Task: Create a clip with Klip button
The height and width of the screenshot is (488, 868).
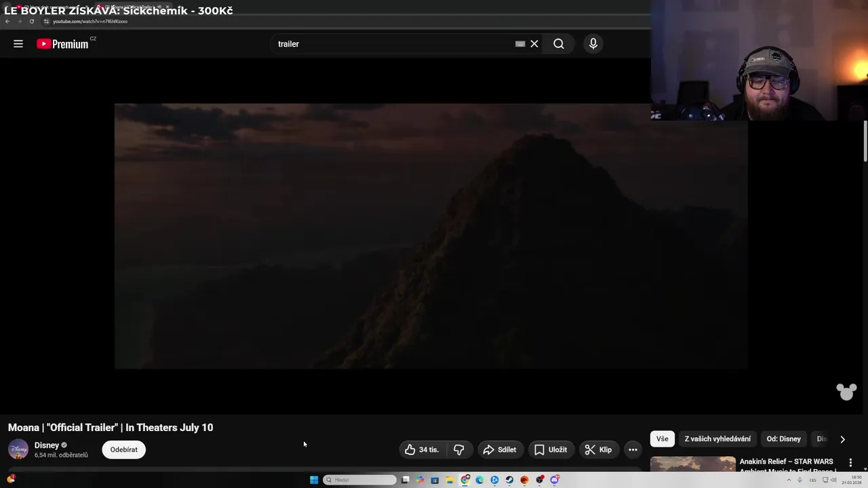Action: [598, 449]
